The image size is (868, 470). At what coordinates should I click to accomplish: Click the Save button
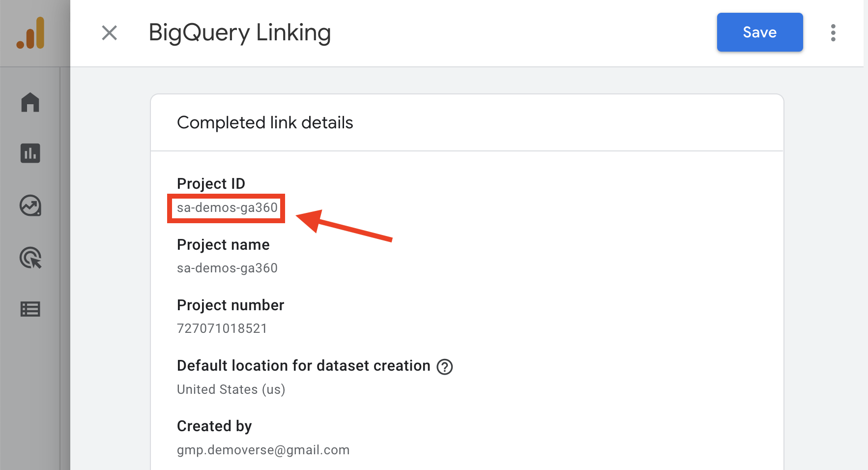tap(759, 32)
